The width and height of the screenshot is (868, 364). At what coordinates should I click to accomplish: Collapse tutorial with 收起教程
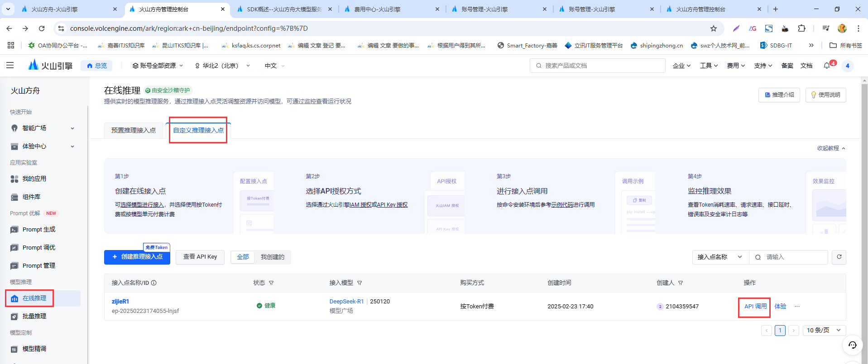point(831,148)
